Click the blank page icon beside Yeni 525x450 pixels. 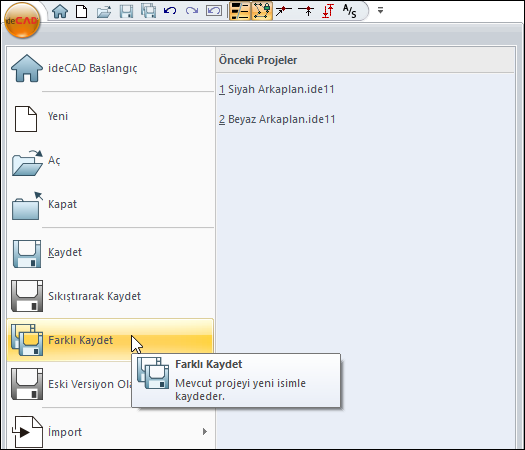26,119
